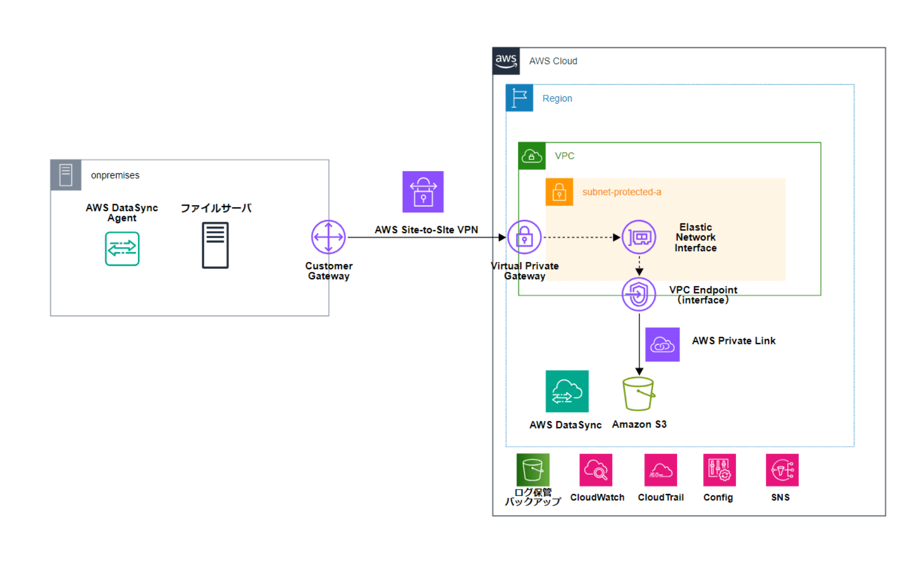This screenshot has height=571, width=924.
Task: Click the 'ファイルサーバ' label
Action: [x=216, y=208]
